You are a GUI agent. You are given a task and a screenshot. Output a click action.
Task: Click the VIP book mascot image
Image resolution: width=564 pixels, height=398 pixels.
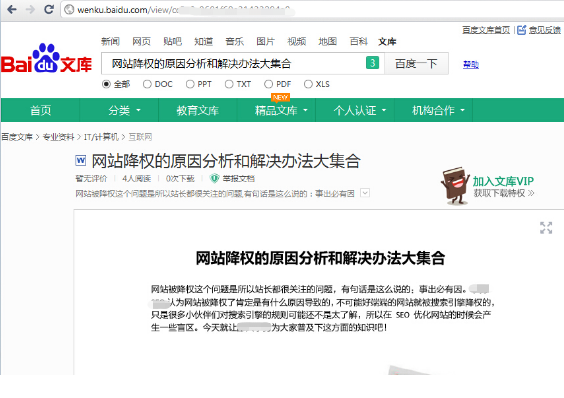coord(455,185)
